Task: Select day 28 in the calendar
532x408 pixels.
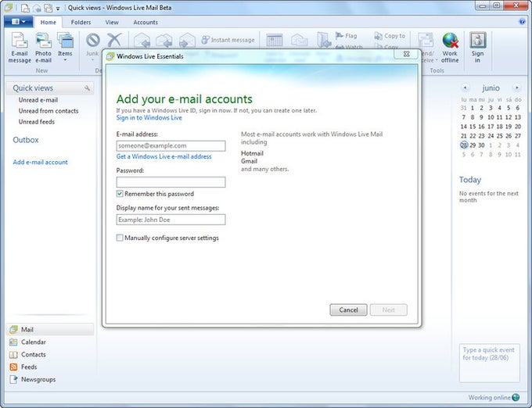Action: 464,145
